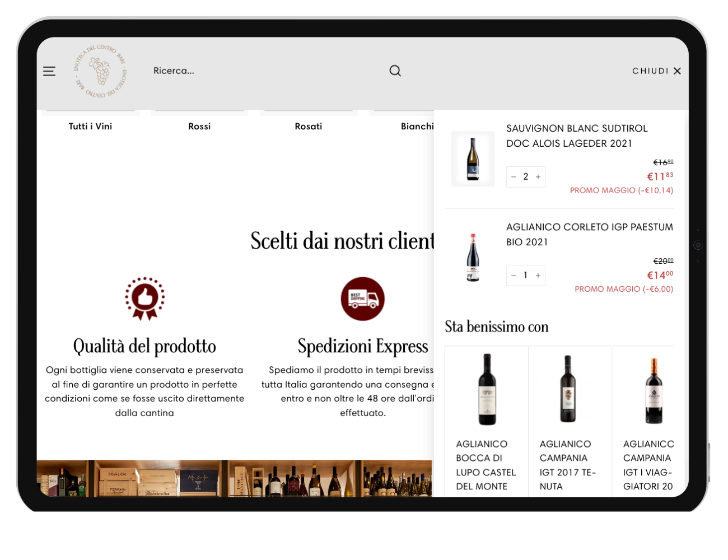Open the Rossi category

pos(199,127)
